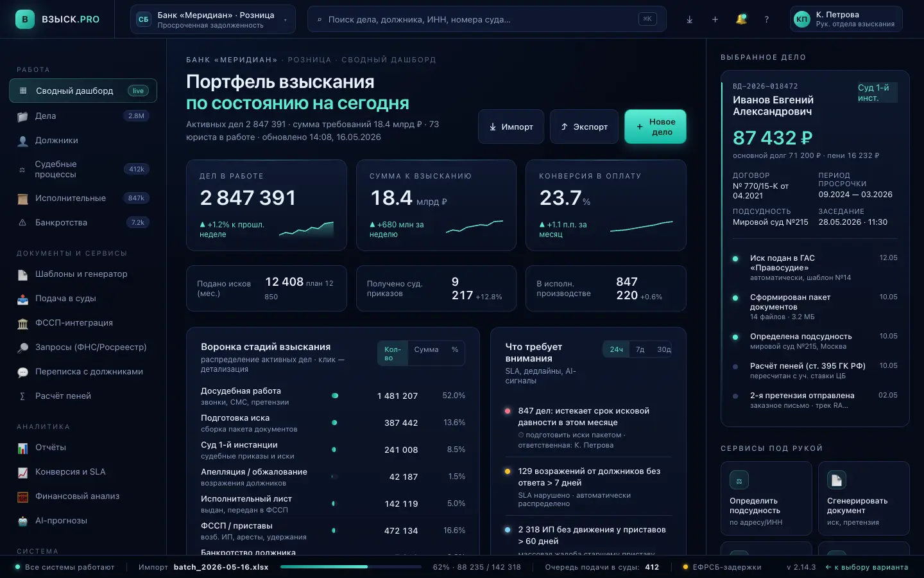The height and width of the screenshot is (578, 924).
Task: Click the Дел в работе sparkline chart
Action: [x=307, y=229]
